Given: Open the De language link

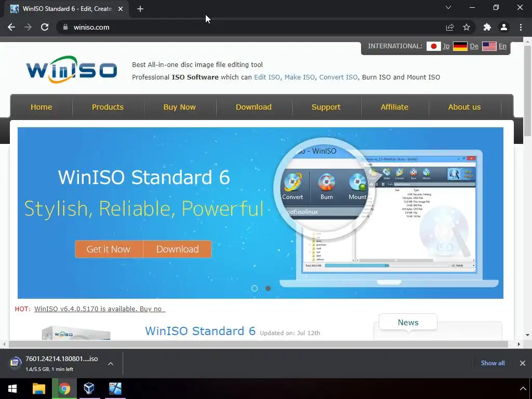Looking at the screenshot, I should [x=474, y=46].
